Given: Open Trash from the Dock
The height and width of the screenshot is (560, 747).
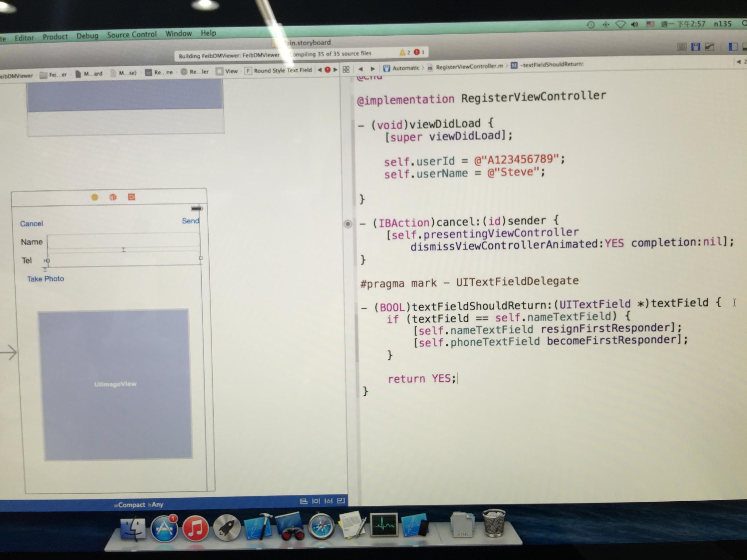Looking at the screenshot, I should (494, 524).
